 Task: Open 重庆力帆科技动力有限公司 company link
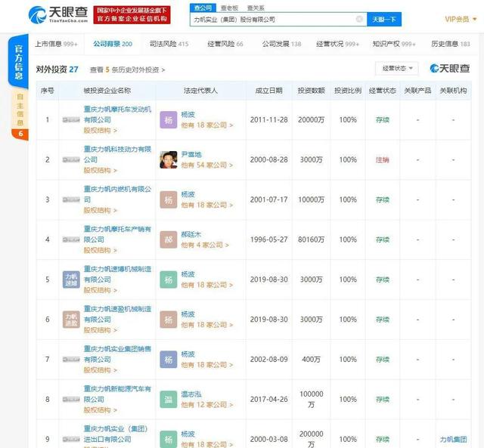click(x=117, y=154)
